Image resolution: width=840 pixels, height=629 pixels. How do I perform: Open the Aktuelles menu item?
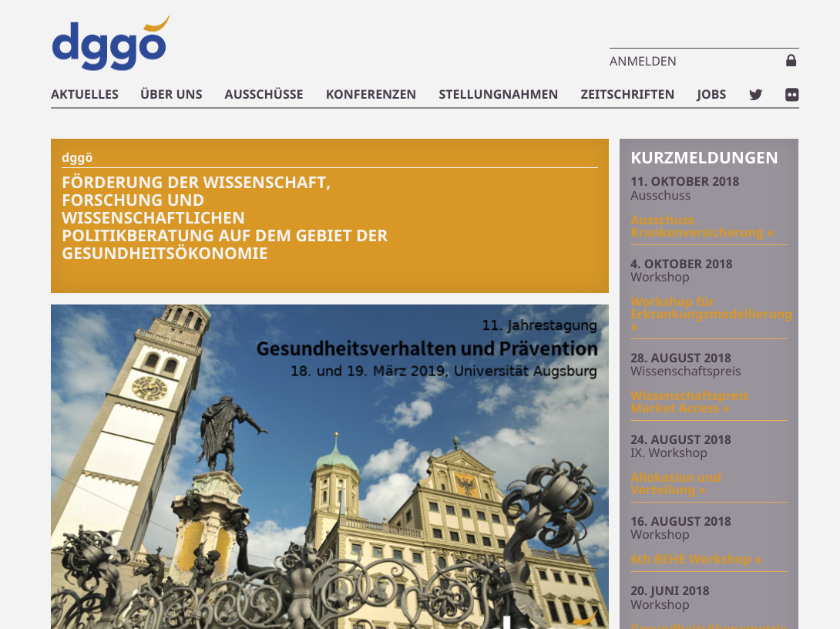(85, 94)
